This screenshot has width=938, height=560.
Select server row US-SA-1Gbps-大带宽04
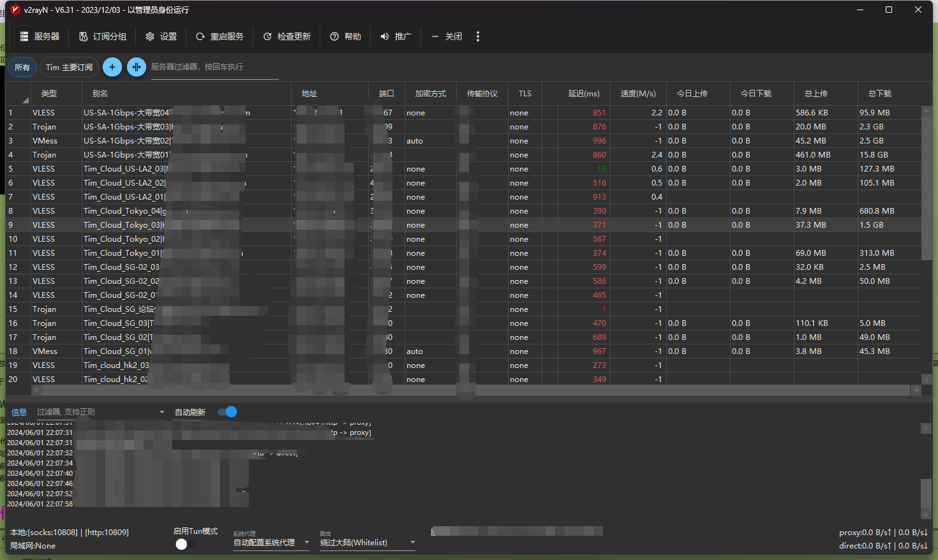point(463,112)
